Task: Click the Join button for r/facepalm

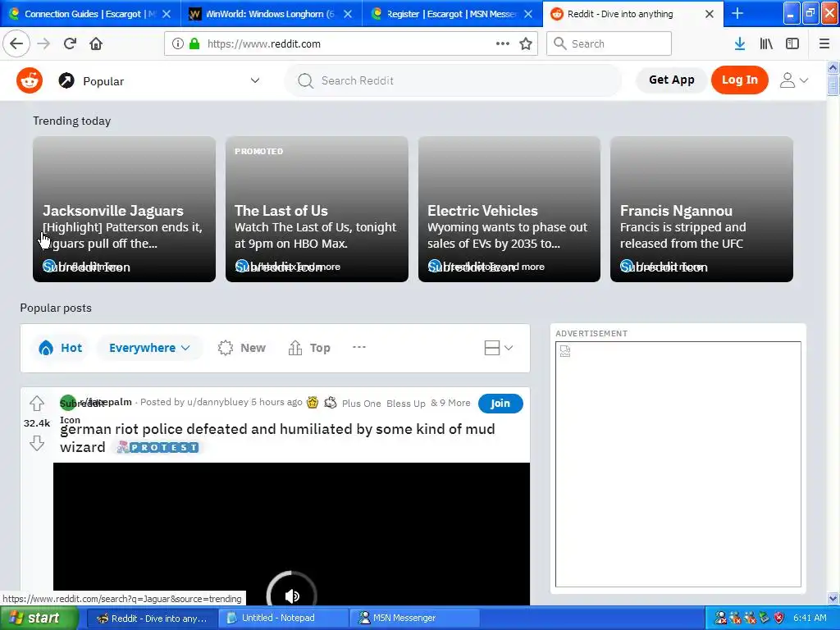Action: [500, 404]
